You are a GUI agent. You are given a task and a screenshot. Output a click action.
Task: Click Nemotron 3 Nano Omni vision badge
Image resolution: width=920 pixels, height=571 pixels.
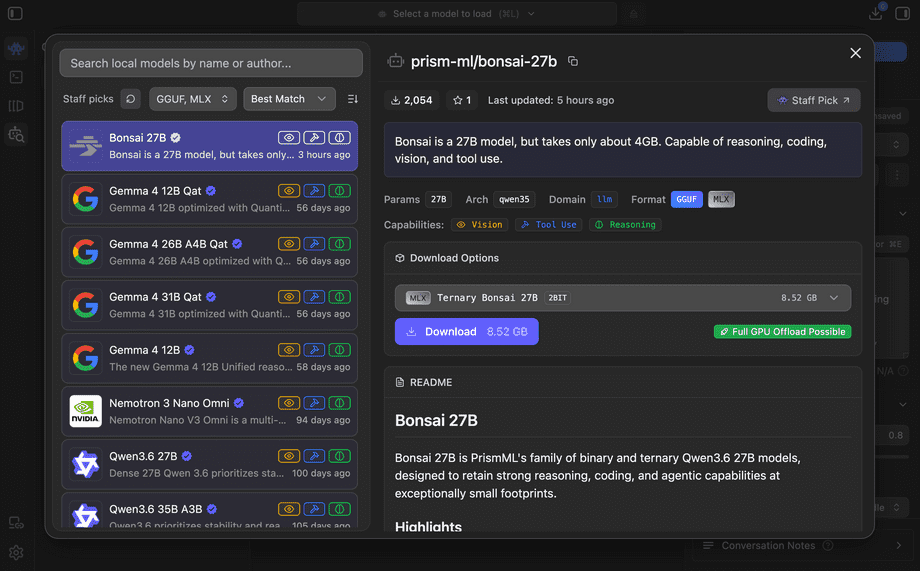[289, 403]
